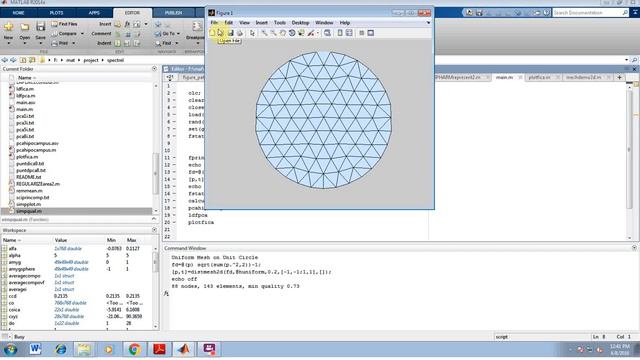Screen dimensions: 640x360
Task: Click the Browse for folder icon in address bar
Action: pos(32,60)
